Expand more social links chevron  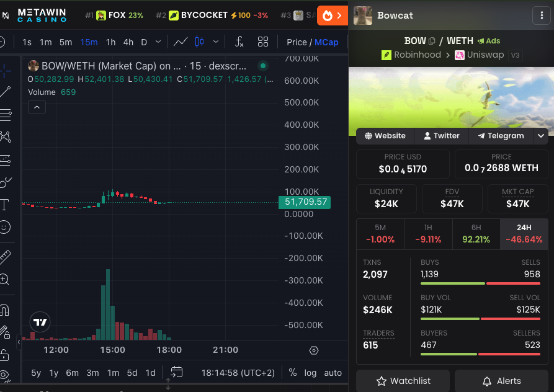[x=541, y=136]
